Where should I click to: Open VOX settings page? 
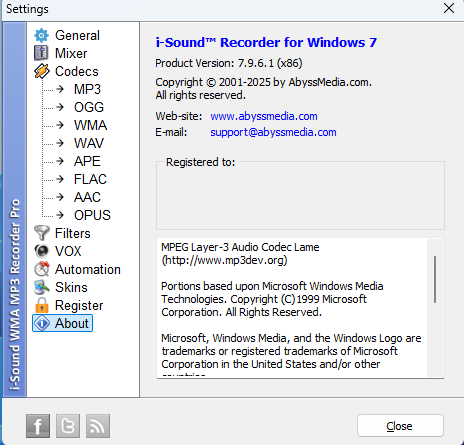[68, 251]
